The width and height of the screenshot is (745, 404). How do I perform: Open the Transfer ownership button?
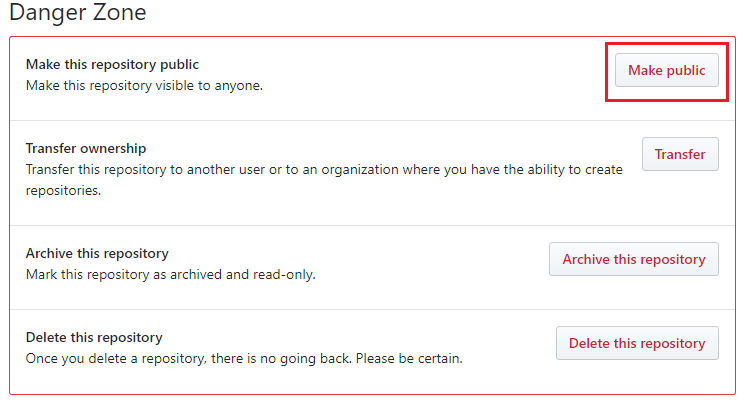pos(680,154)
